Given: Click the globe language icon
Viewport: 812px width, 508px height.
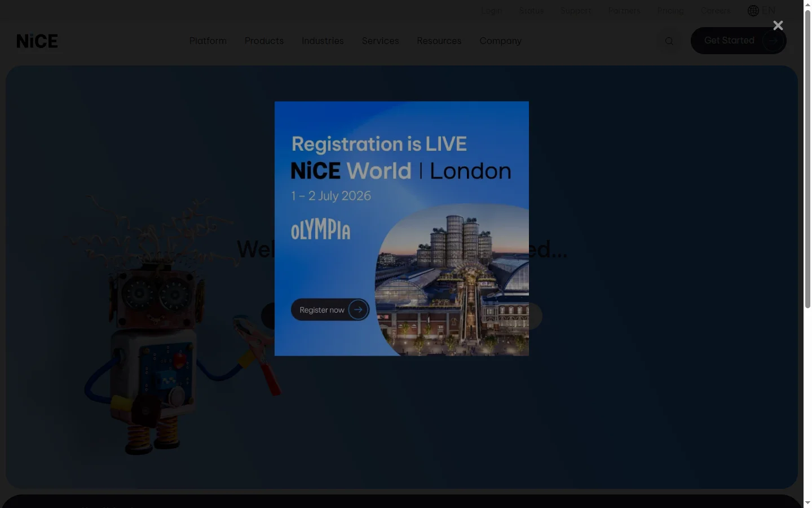Looking at the screenshot, I should click(x=753, y=11).
